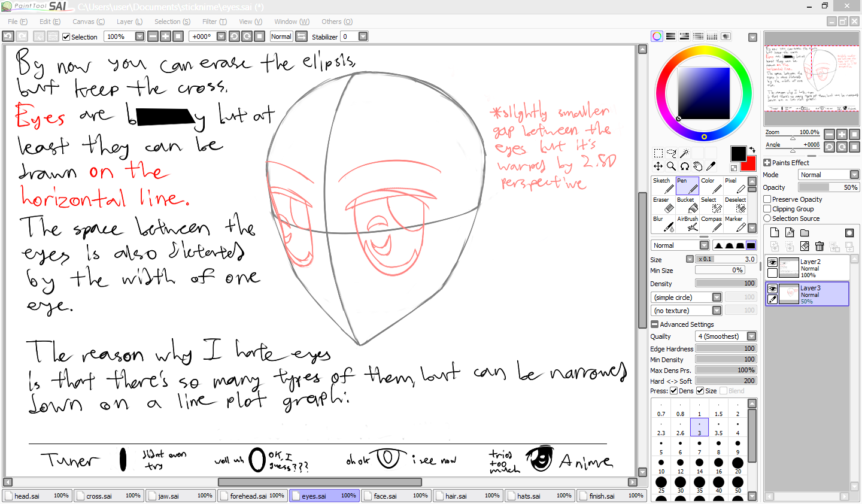Pick the eyedropper color picker tool
862x504 pixels.
point(711,165)
